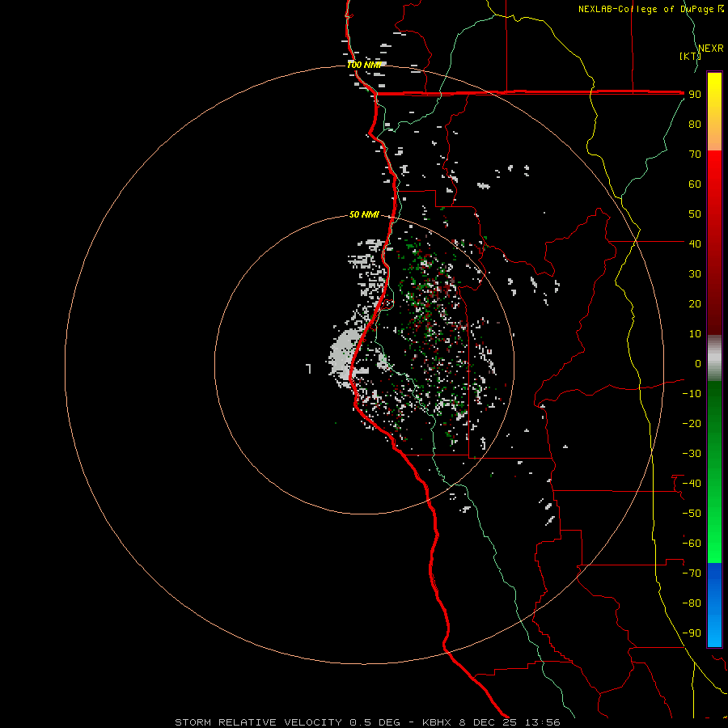The width and height of the screenshot is (728, 728).
Task: Pick the orange segment between 70 and 80
Action: tap(714, 137)
